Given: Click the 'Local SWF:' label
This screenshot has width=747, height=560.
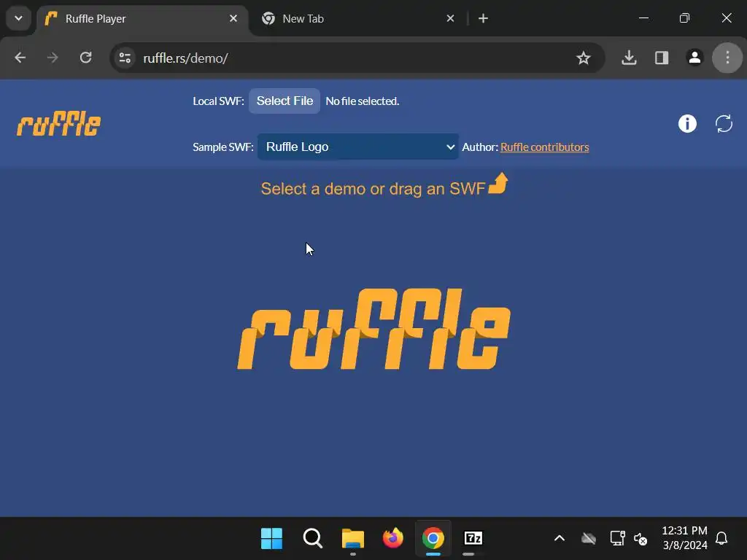Looking at the screenshot, I should click(x=218, y=101).
